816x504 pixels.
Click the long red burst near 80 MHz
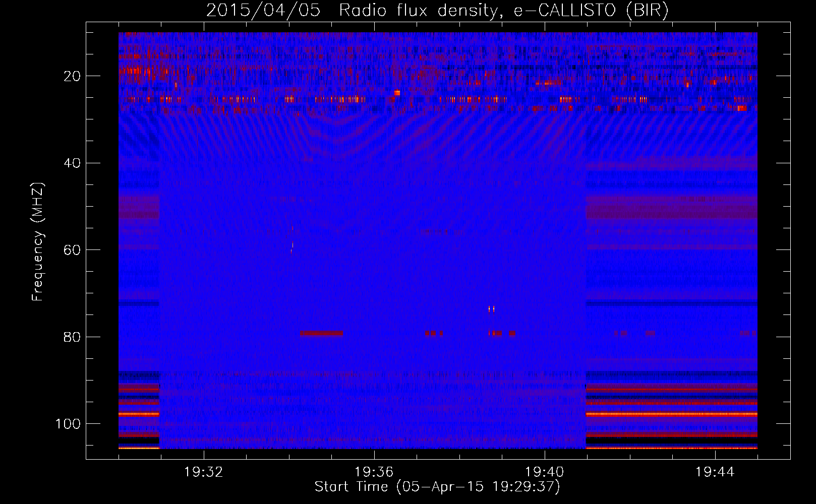click(321, 333)
